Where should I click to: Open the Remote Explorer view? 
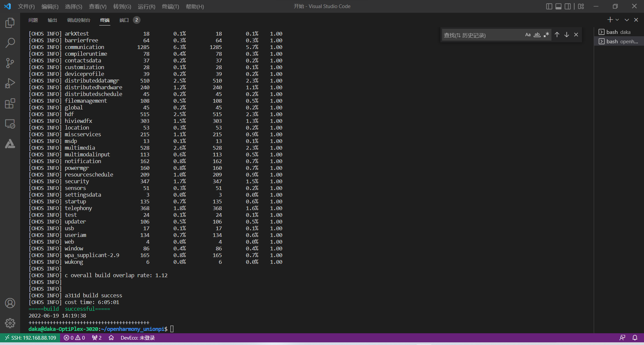click(x=10, y=124)
